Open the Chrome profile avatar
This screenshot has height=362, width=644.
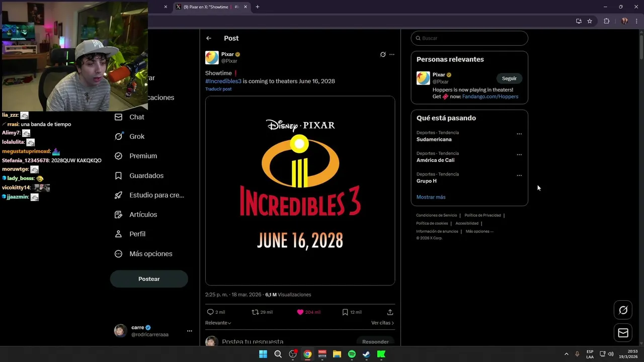pos(624,21)
